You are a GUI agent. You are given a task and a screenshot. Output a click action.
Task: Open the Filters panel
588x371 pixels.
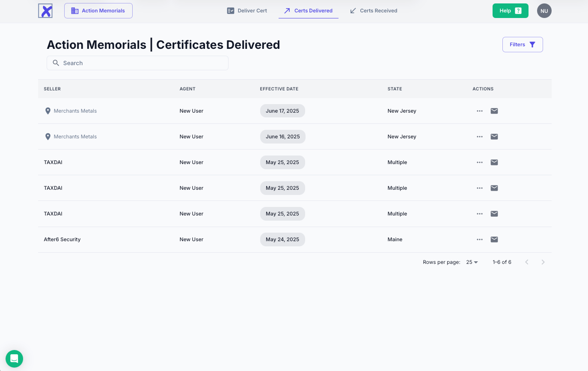coord(522,45)
